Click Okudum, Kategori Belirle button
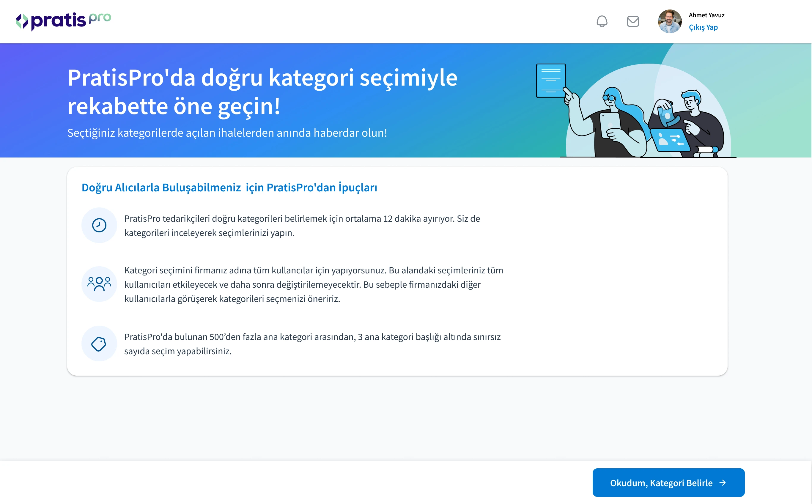Image resolution: width=812 pixels, height=504 pixels. [x=668, y=482]
